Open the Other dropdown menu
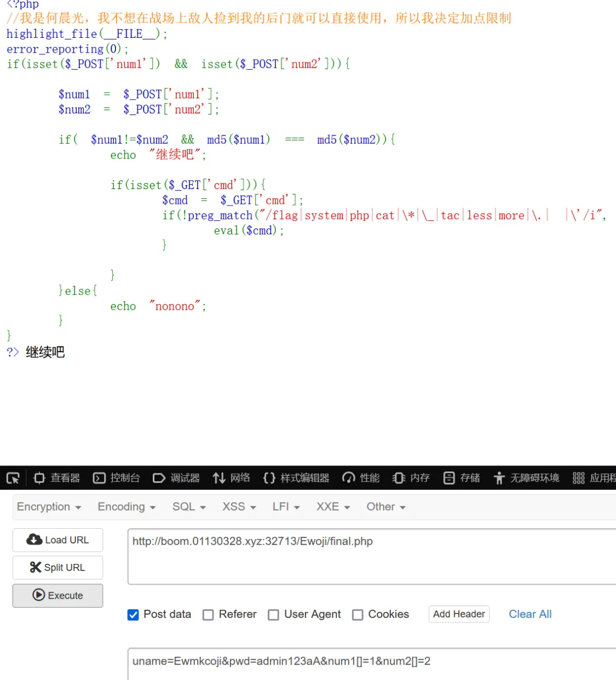616x680 pixels. point(386,507)
